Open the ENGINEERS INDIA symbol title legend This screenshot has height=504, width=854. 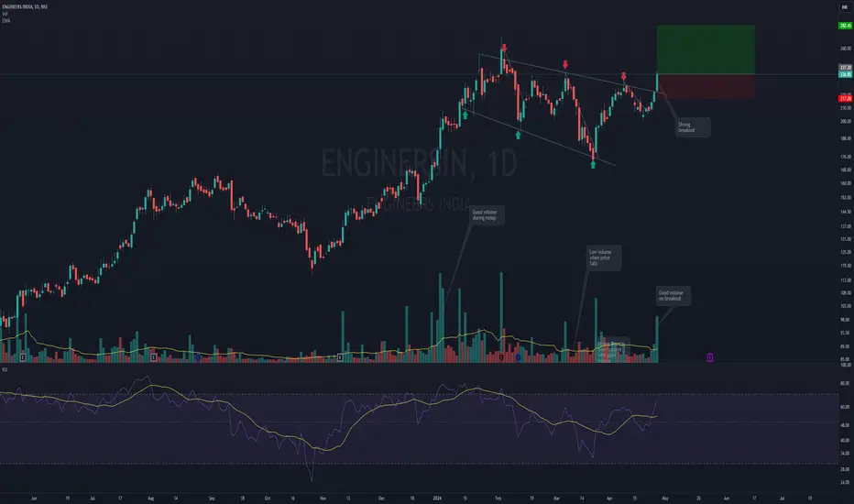click(25, 6)
